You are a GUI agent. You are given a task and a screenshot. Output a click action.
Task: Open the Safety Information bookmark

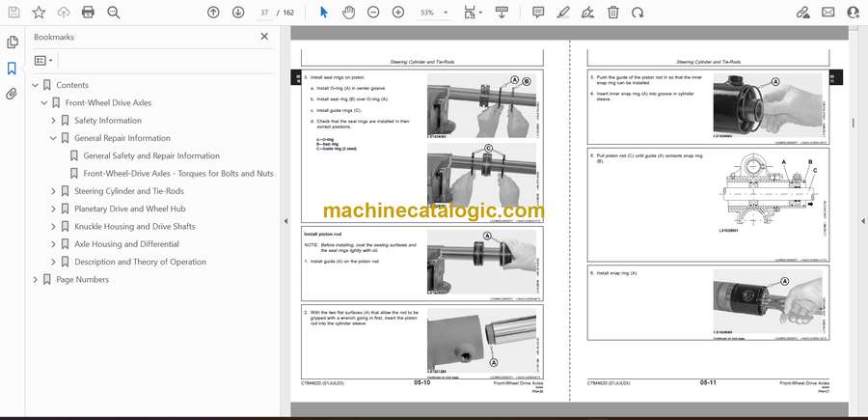tap(108, 121)
